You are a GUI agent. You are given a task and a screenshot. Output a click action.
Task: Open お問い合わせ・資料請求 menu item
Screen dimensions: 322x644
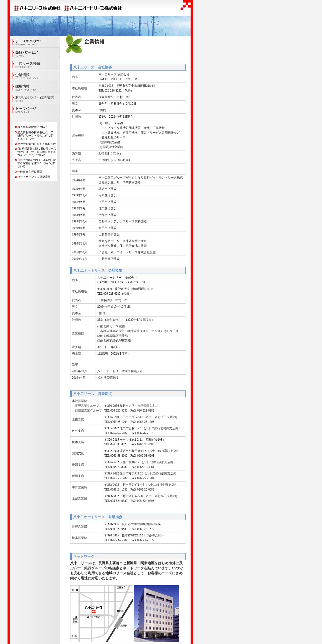35,99
